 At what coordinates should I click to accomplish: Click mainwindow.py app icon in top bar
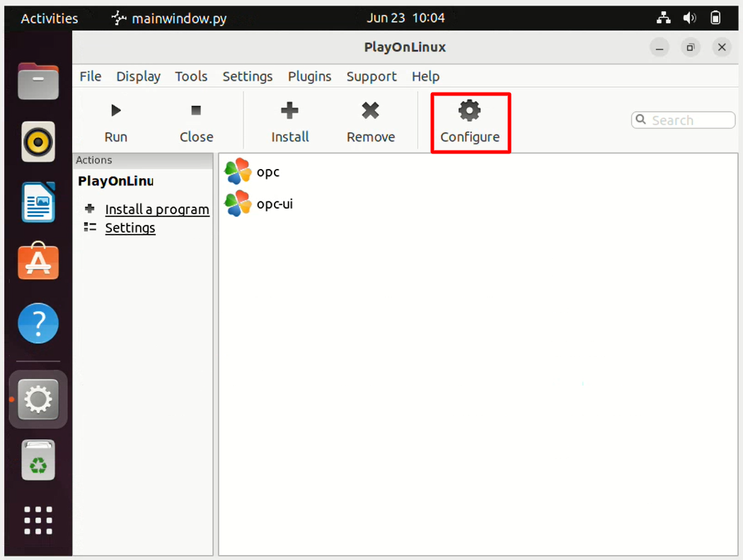tap(118, 18)
